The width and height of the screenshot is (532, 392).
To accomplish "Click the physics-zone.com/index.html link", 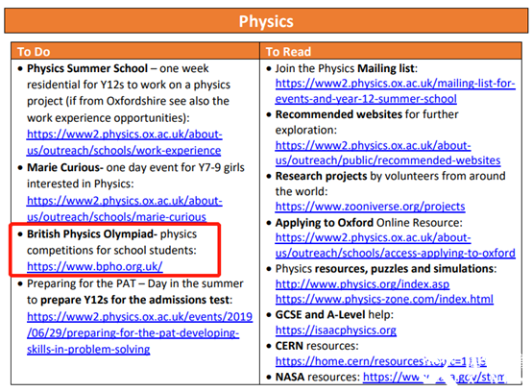I will click(384, 299).
